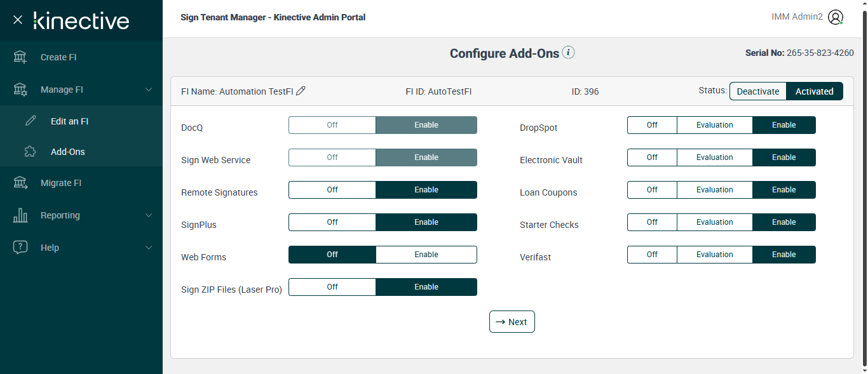Click the Create FI bank icon

pos(20,57)
